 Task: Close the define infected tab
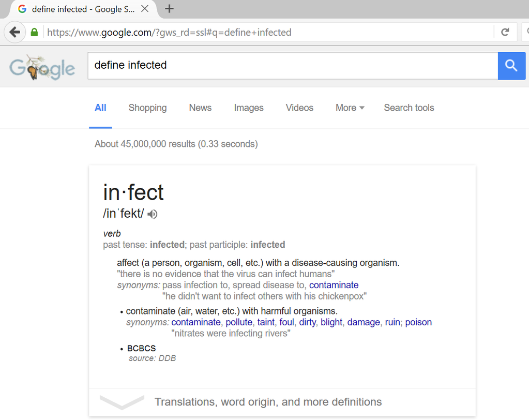(x=145, y=9)
